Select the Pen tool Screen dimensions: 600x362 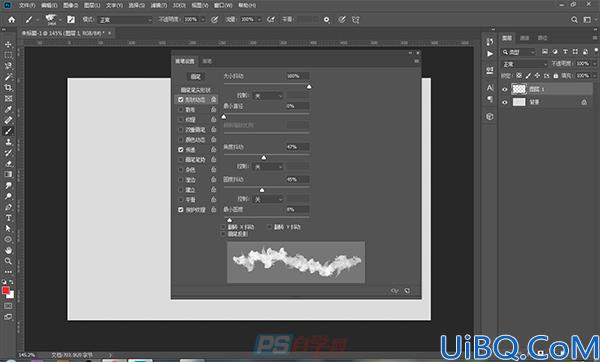pos(8,207)
